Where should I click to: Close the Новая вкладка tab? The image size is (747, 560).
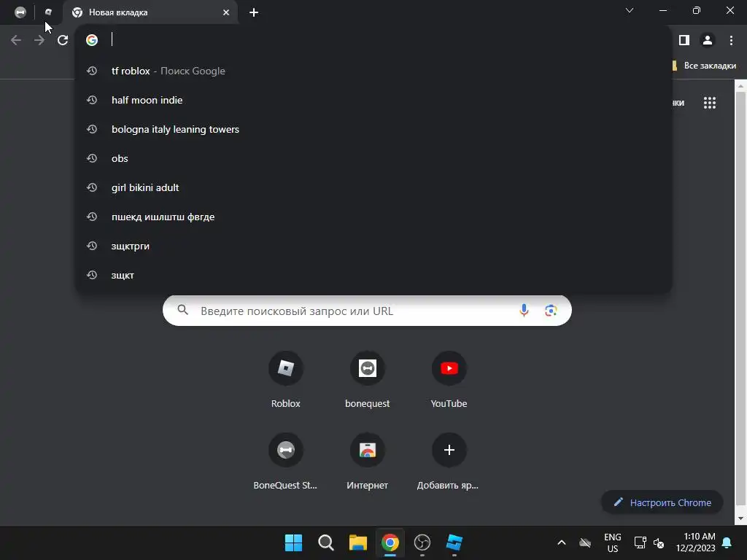pyautogui.click(x=226, y=12)
